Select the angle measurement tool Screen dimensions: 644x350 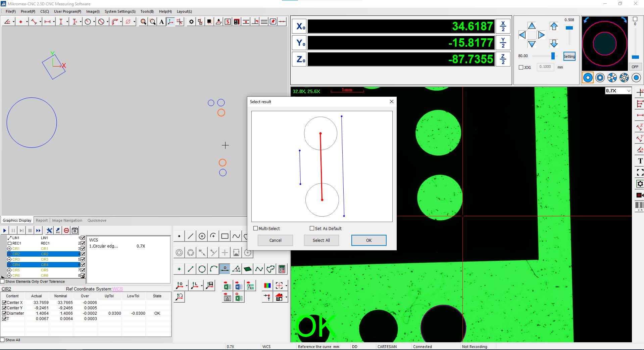(x=7, y=21)
